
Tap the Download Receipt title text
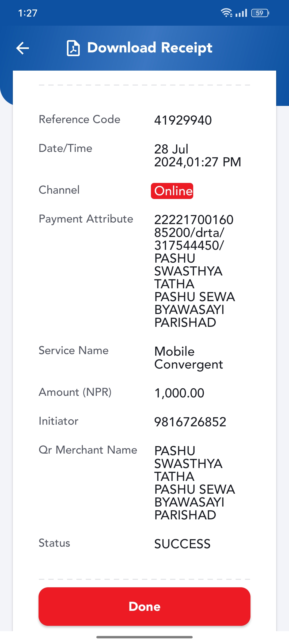(150, 48)
